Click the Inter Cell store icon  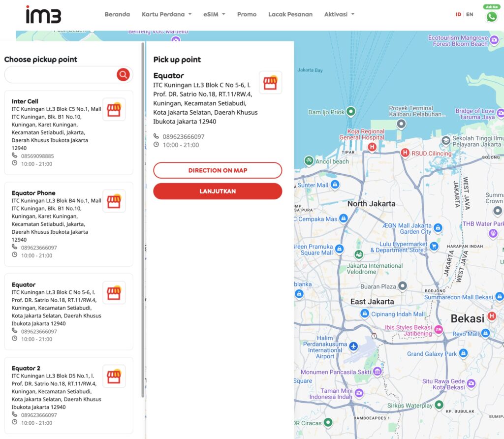114,109
